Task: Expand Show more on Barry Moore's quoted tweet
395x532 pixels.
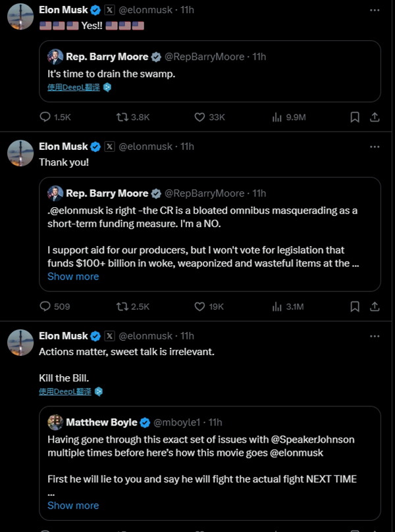Action: (x=73, y=276)
